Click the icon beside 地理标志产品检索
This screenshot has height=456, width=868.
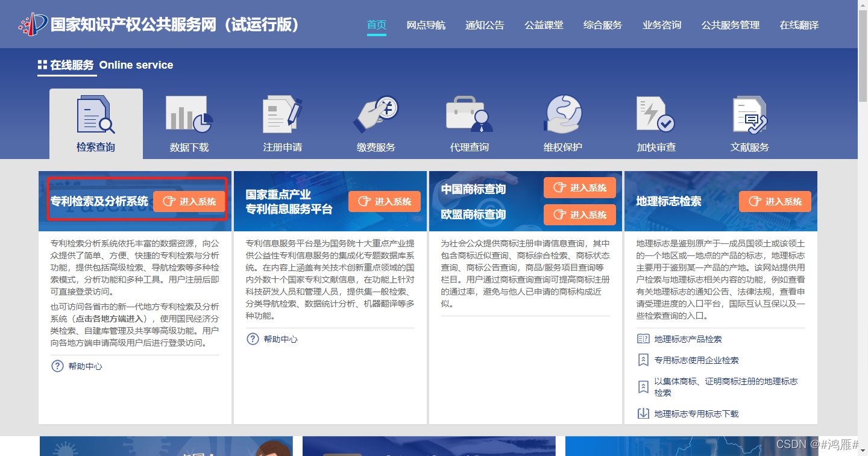coord(643,339)
